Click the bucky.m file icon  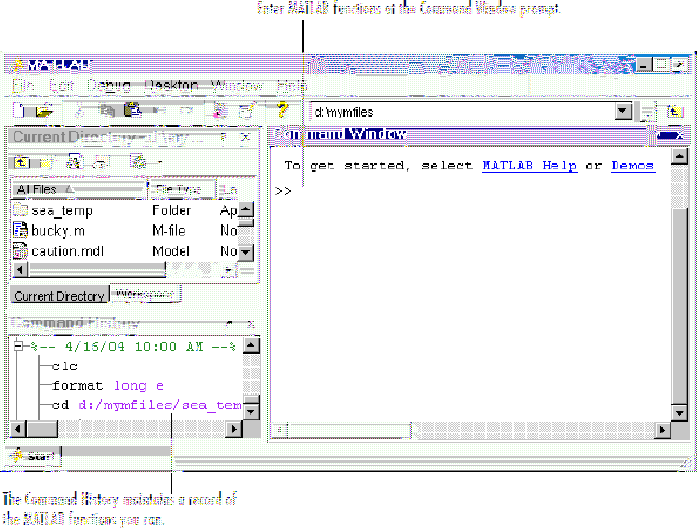point(20,230)
